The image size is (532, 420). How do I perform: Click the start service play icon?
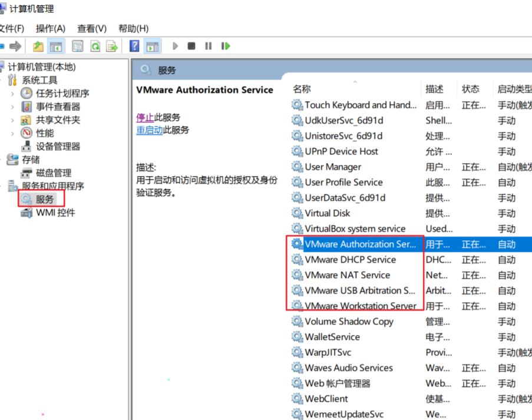point(175,46)
